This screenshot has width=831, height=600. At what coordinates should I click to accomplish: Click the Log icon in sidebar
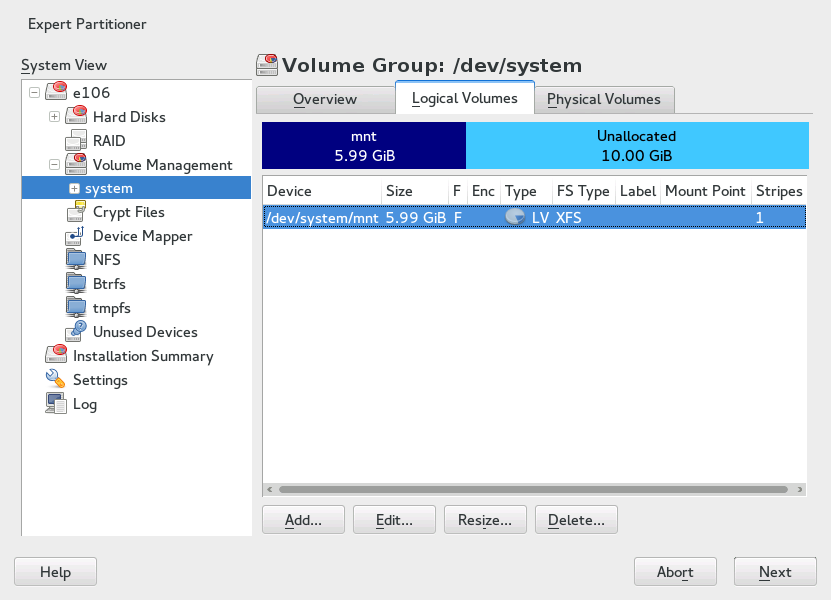coord(56,404)
